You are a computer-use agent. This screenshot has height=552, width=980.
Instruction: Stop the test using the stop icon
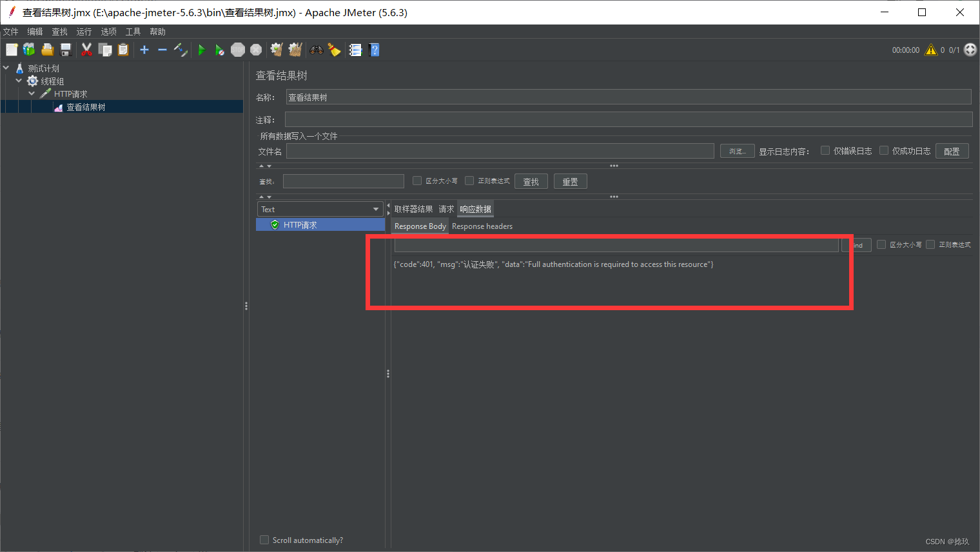238,50
